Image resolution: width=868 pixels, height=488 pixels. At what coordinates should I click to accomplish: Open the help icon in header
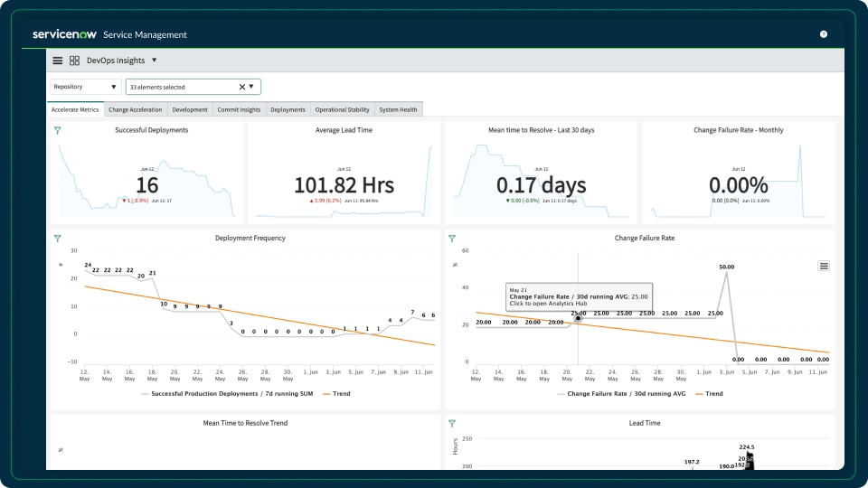point(823,34)
